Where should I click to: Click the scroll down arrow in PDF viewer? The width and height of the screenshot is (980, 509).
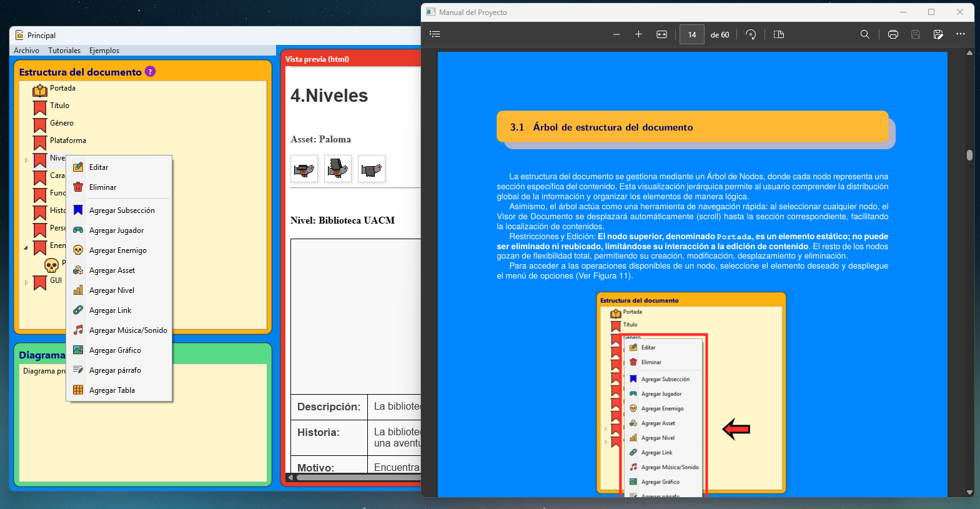tap(969, 492)
